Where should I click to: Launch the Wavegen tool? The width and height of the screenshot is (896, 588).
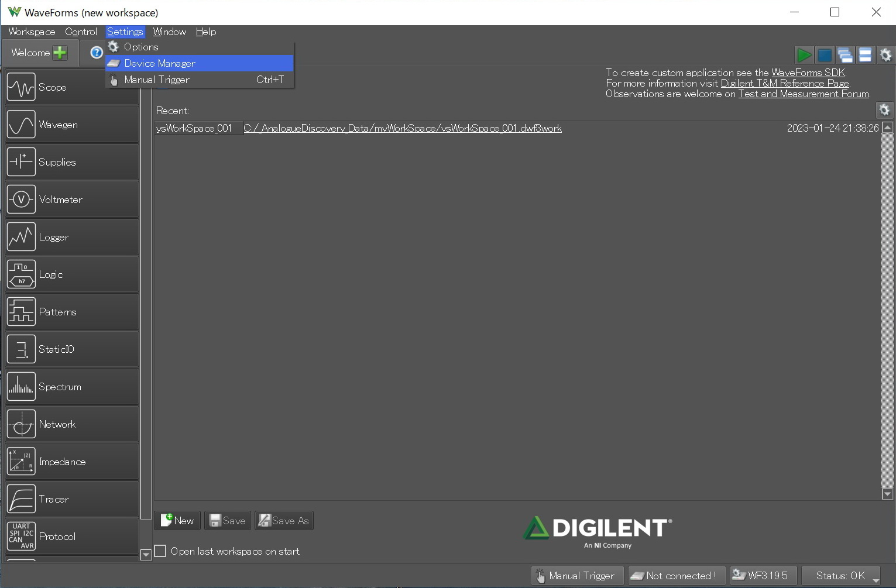coord(71,125)
